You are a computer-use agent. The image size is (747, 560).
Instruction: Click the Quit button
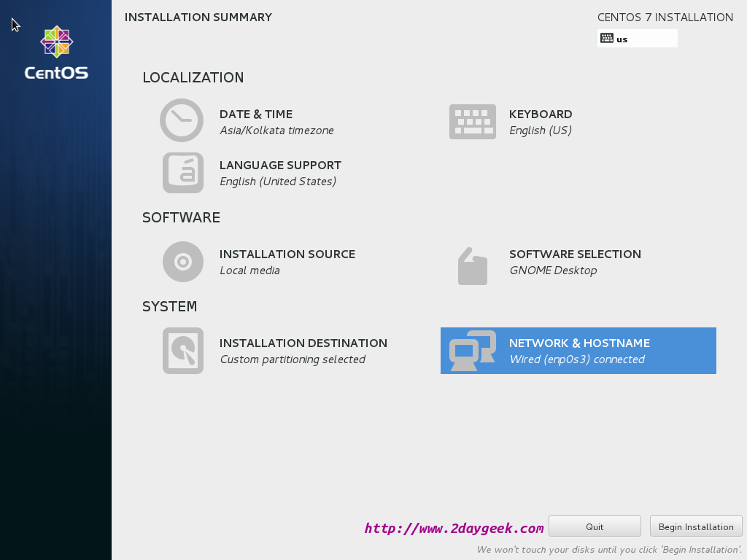(x=595, y=526)
